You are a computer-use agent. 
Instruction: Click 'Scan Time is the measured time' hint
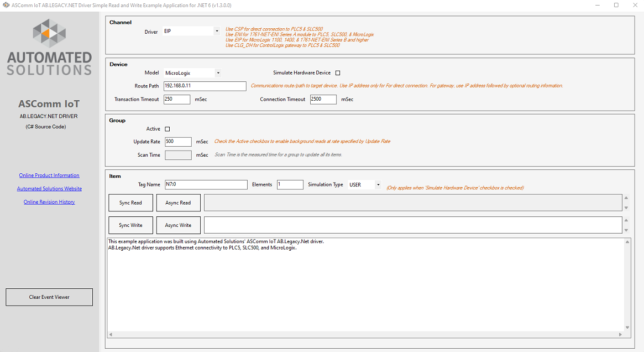[278, 155]
